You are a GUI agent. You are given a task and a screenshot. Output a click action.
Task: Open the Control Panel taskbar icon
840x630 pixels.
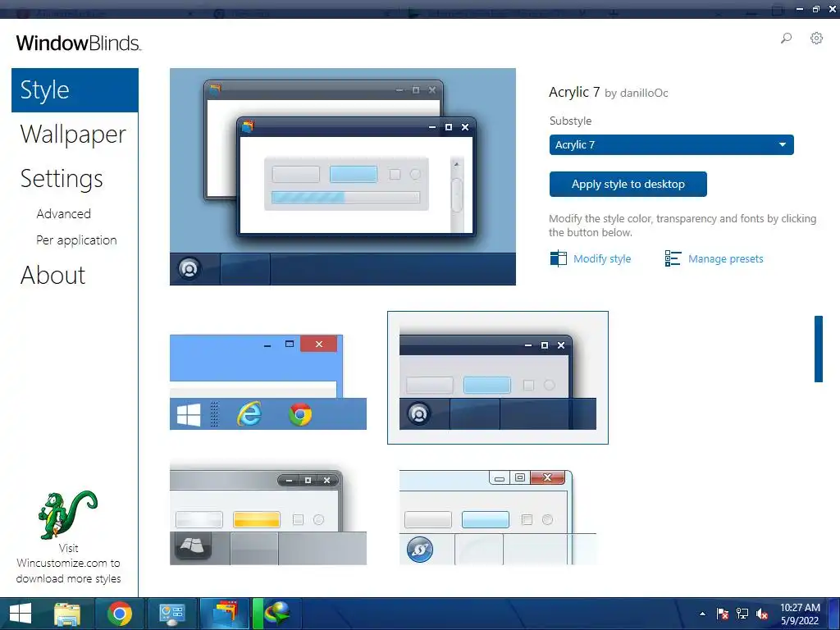point(172,614)
